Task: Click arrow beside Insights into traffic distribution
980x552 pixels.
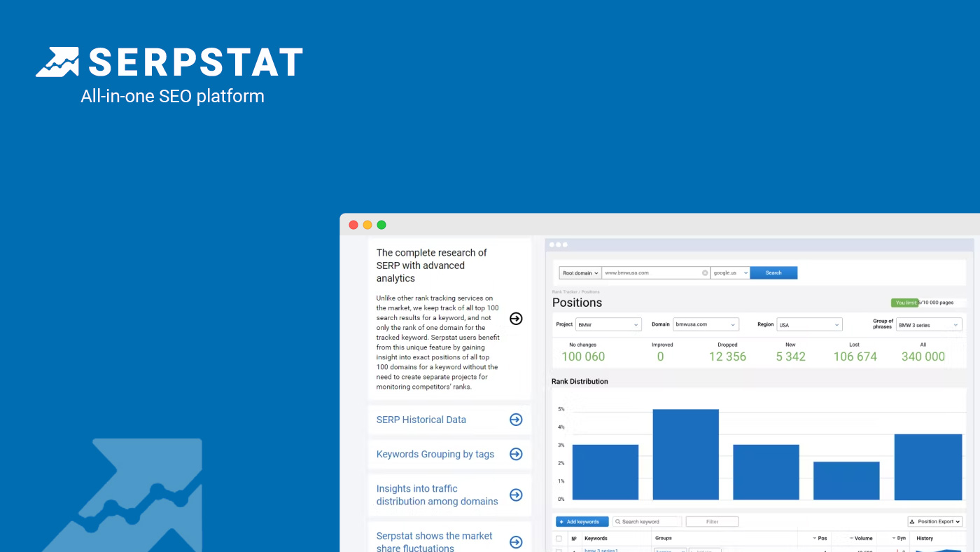Action: (x=516, y=495)
